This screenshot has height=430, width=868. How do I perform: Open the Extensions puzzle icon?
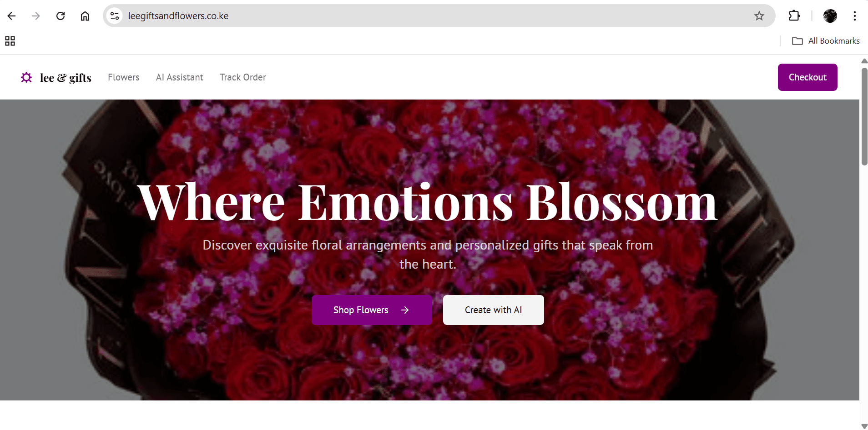click(794, 16)
